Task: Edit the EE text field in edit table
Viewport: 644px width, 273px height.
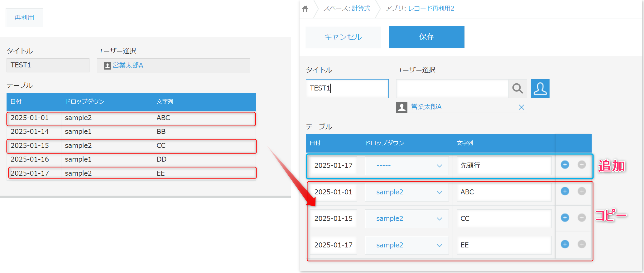Action: 504,245
